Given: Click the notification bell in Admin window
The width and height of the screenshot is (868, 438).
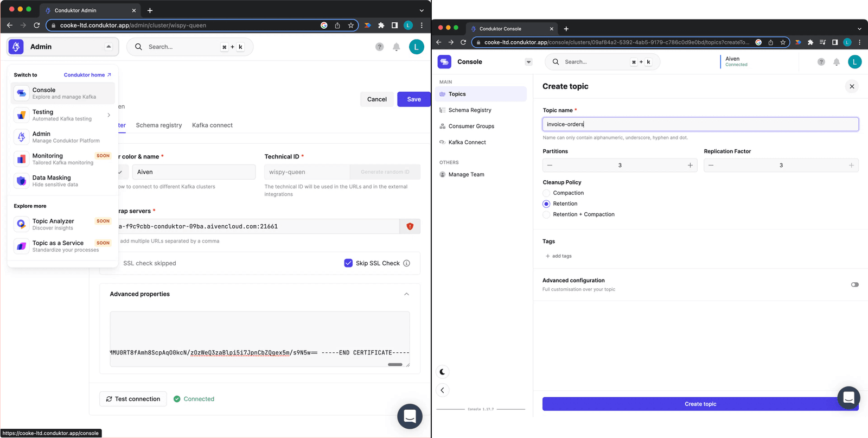Looking at the screenshot, I should [x=397, y=47].
